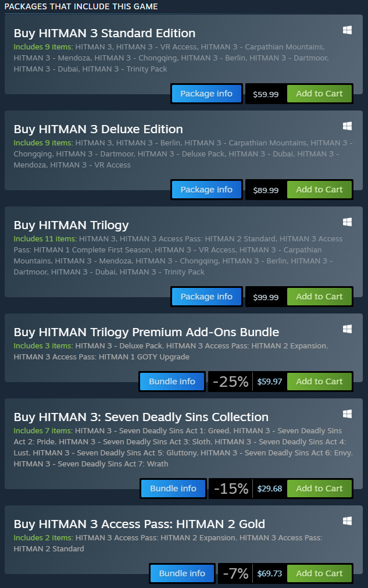Add HITMAN Trilogy to cart
Viewport: 368px width, 588px height.
319,297
